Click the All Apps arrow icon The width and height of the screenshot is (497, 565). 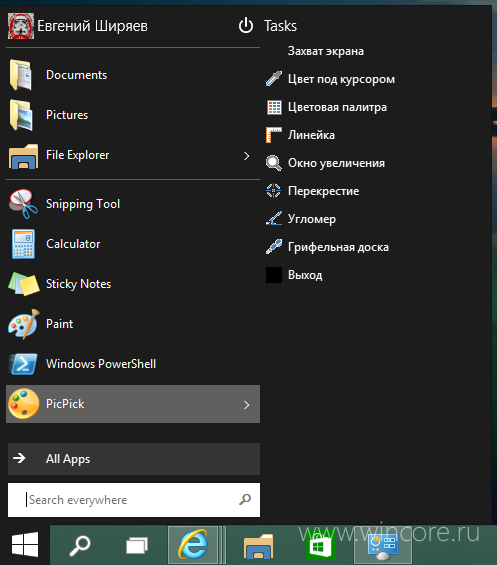point(19,458)
